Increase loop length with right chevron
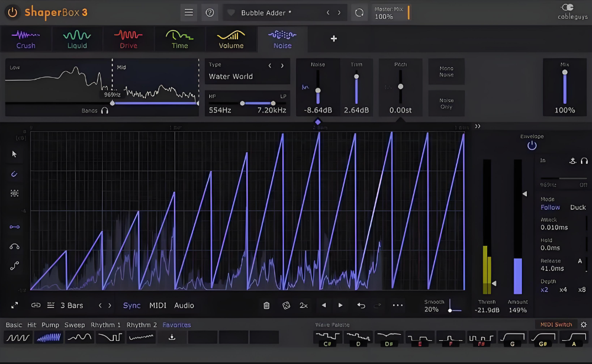The width and height of the screenshot is (592, 364). (110, 306)
